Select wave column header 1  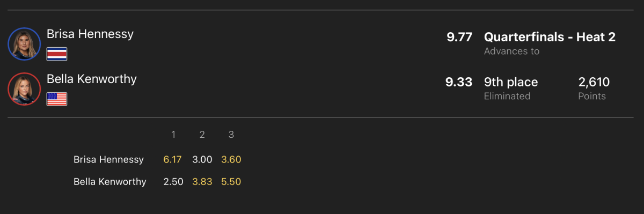point(173,135)
